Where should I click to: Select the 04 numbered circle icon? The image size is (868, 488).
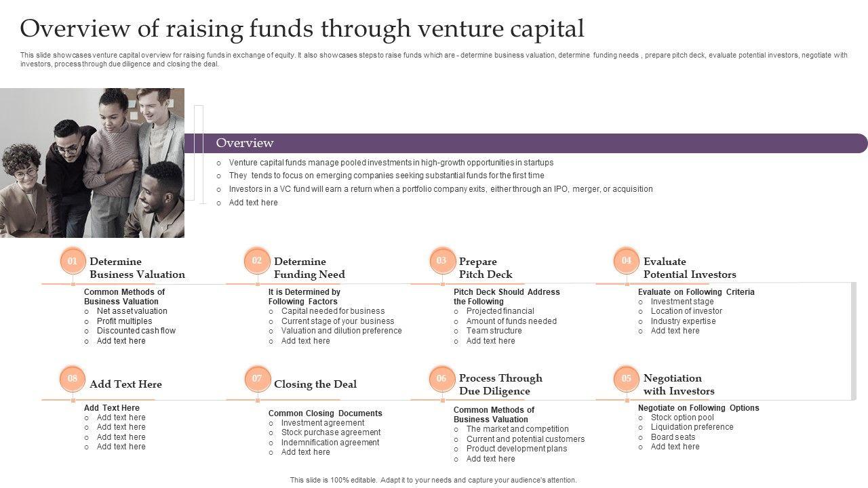pyautogui.click(x=627, y=261)
